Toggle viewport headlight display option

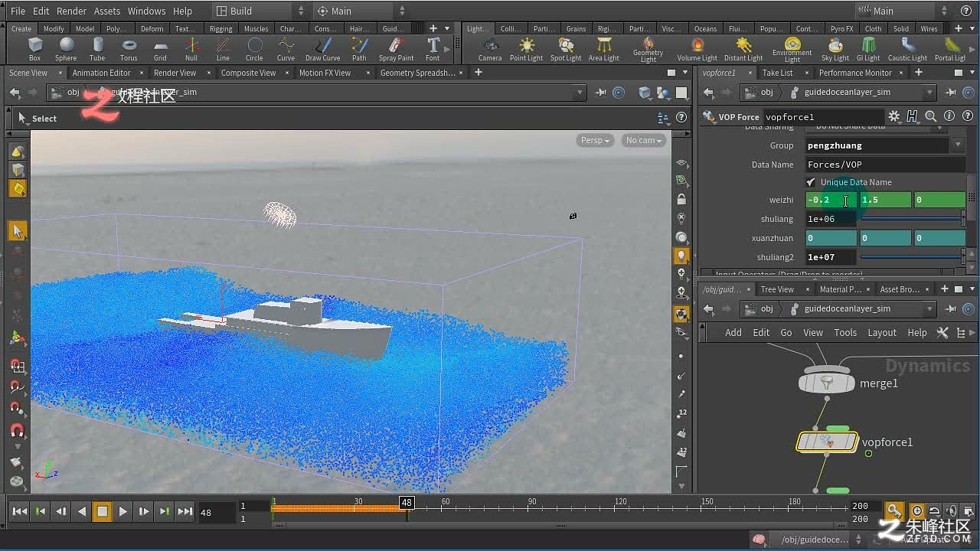(x=681, y=255)
